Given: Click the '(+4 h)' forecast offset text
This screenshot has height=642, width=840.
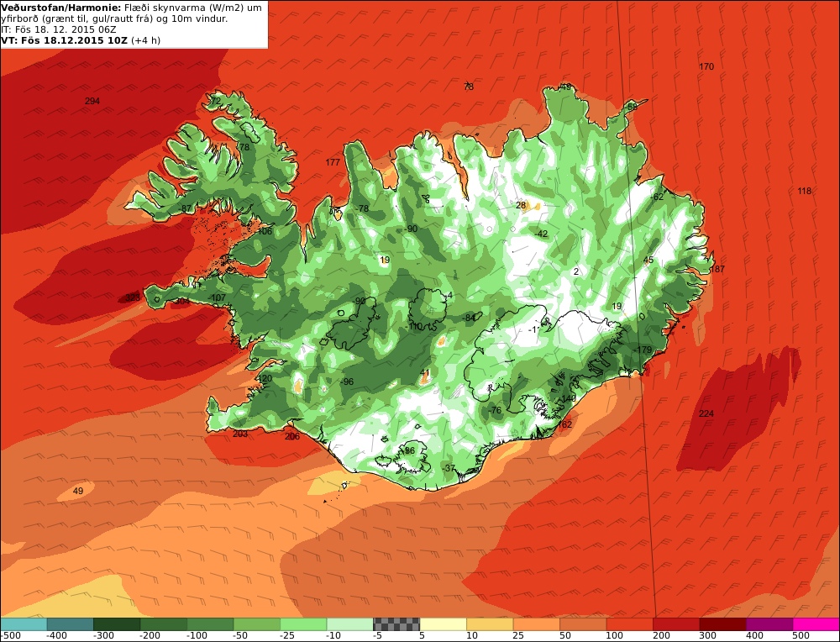Looking at the screenshot, I should point(145,40).
